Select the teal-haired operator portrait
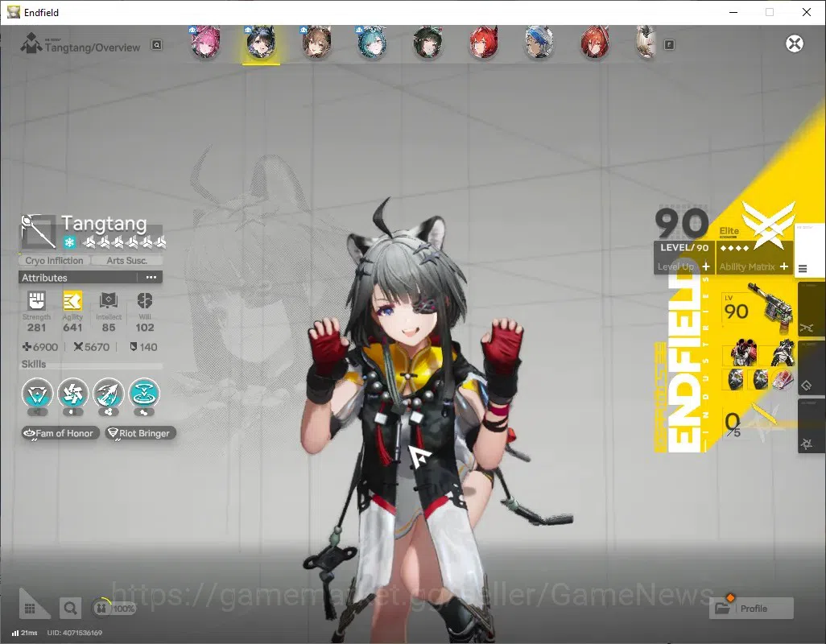This screenshot has height=644, width=826. coord(373,42)
